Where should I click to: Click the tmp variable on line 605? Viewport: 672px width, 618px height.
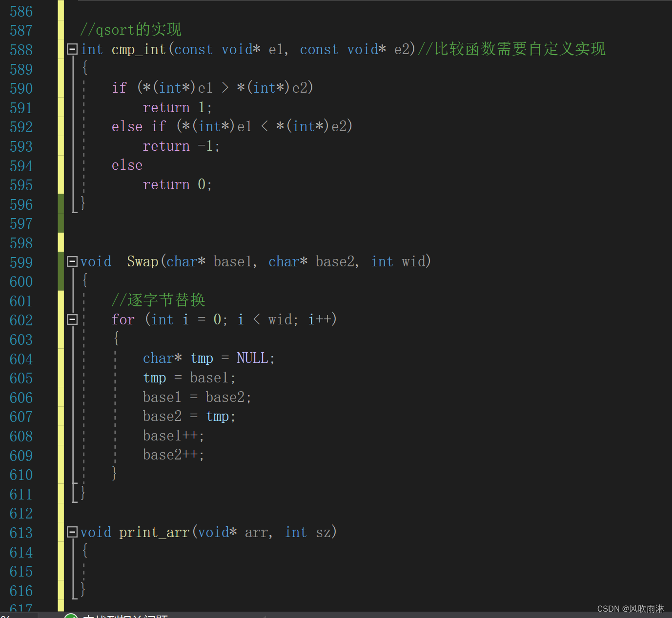155,378
